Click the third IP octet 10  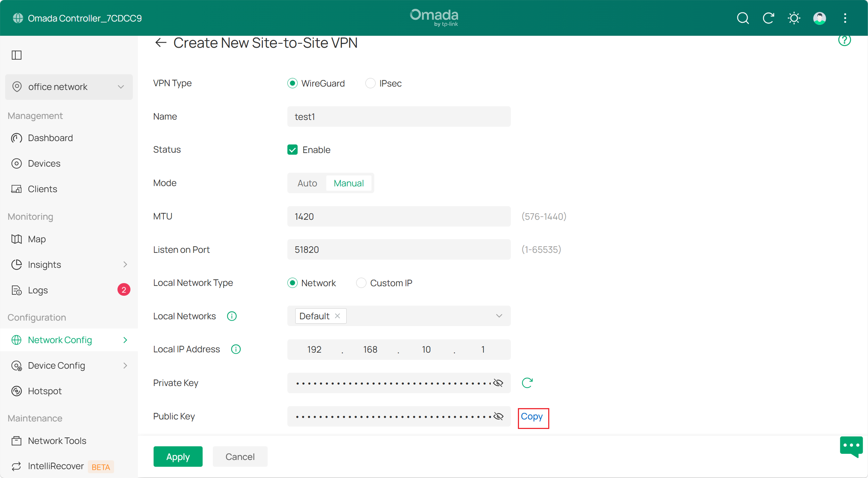426,349
